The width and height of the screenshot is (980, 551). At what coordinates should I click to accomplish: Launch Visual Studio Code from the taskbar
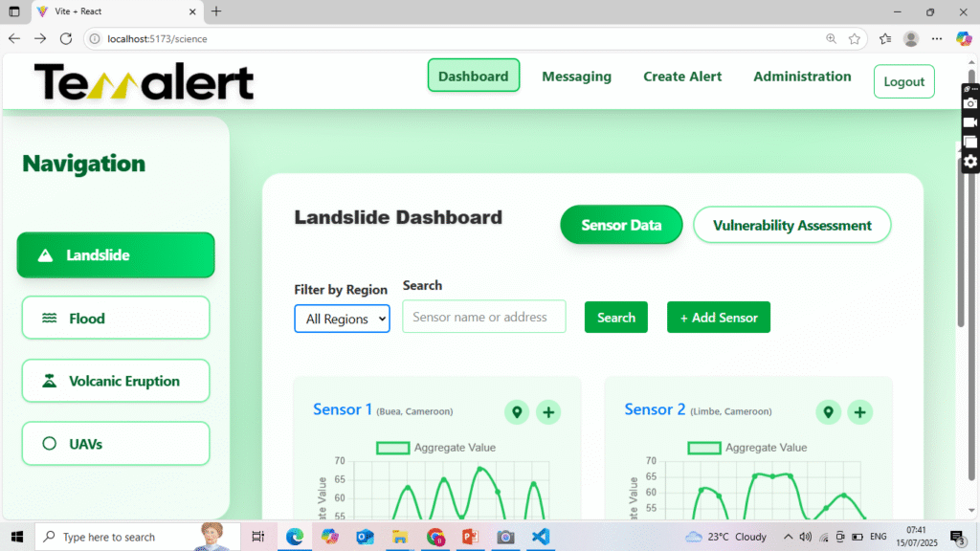pyautogui.click(x=541, y=537)
